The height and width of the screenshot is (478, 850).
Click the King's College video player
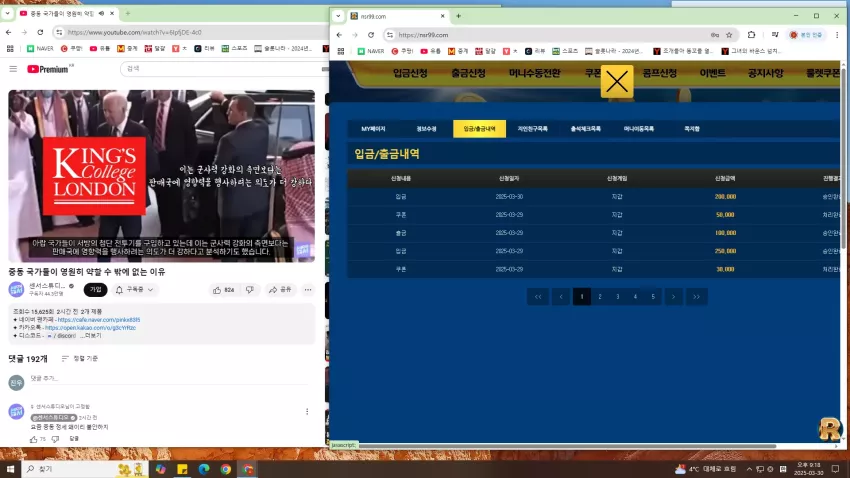pos(162,176)
